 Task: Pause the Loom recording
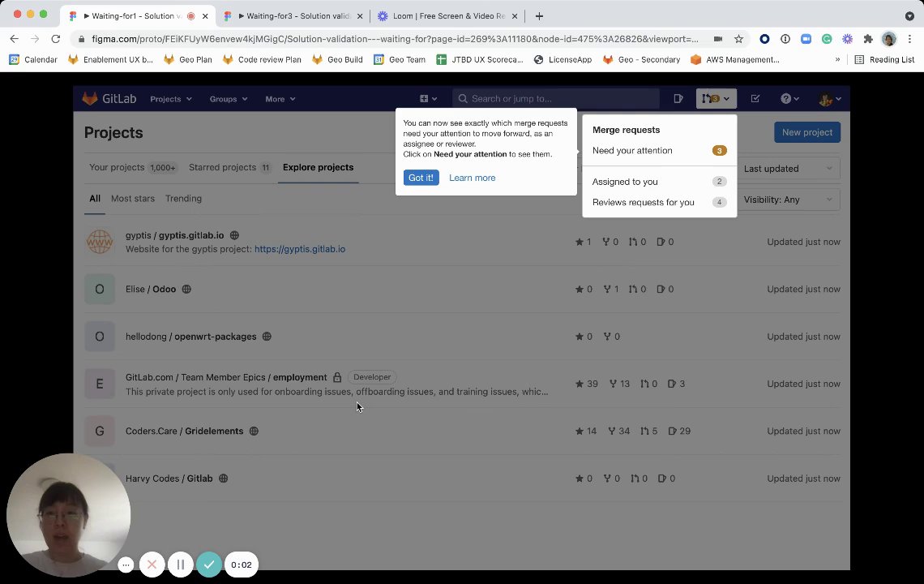180,565
